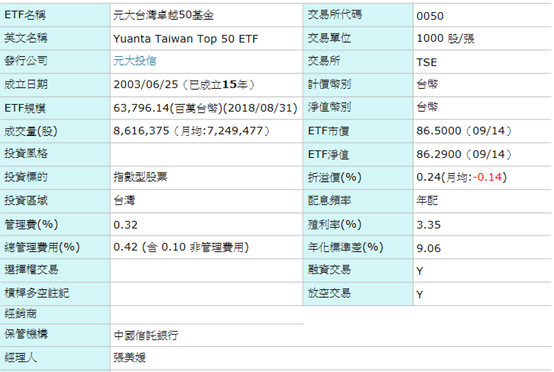The image size is (554, 372).
Task: Select yield value 3.35
Action: [429, 225]
